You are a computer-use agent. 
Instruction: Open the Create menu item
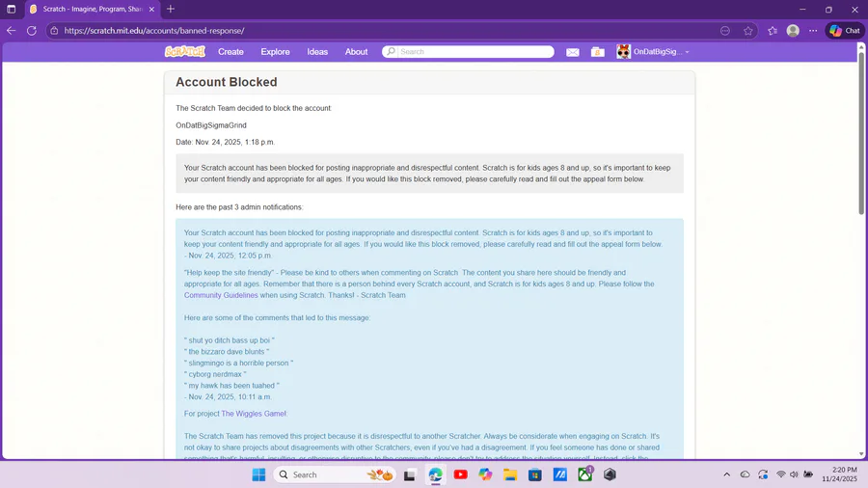[231, 51]
